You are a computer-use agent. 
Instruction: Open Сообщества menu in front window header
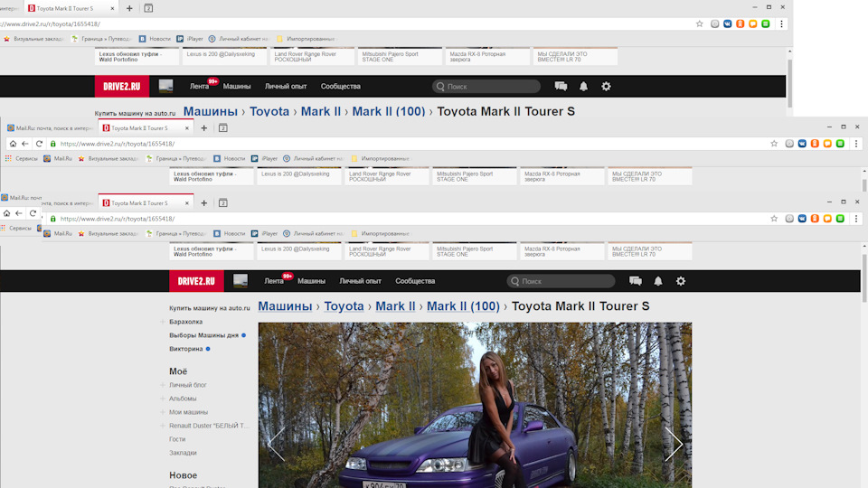click(415, 281)
